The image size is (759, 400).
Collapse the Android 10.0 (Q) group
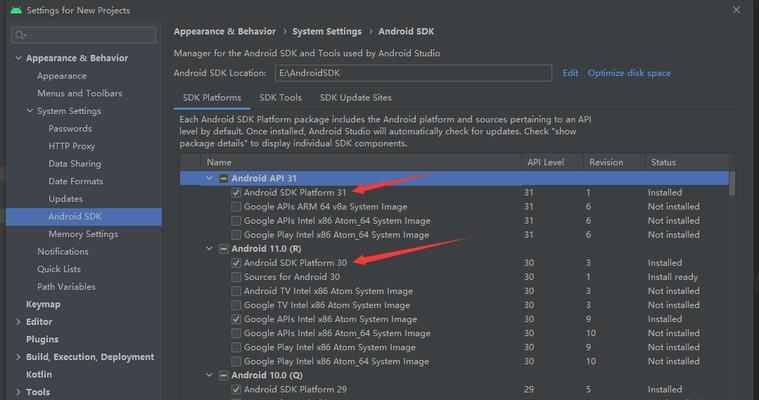point(209,375)
